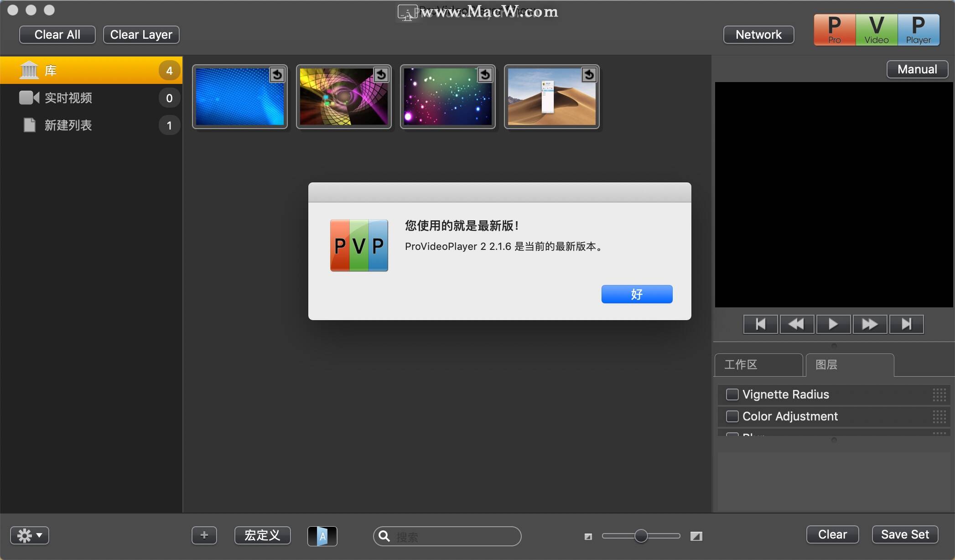The width and height of the screenshot is (955, 560).
Task: Open the gear settings dropdown menu
Action: tap(30, 535)
